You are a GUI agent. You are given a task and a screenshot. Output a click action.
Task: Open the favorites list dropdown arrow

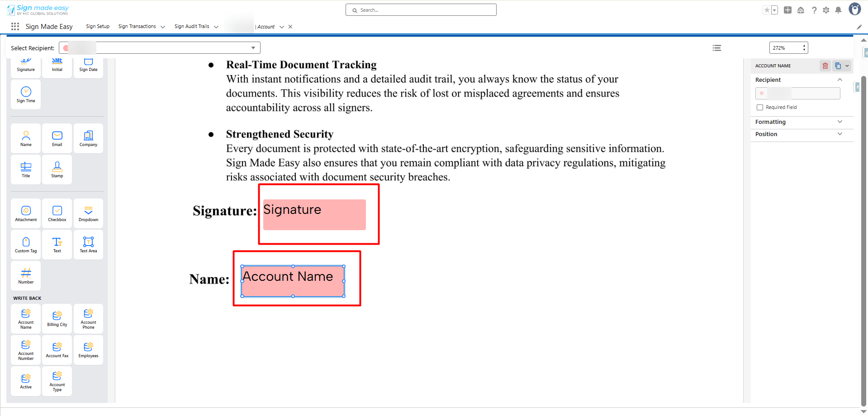point(775,10)
